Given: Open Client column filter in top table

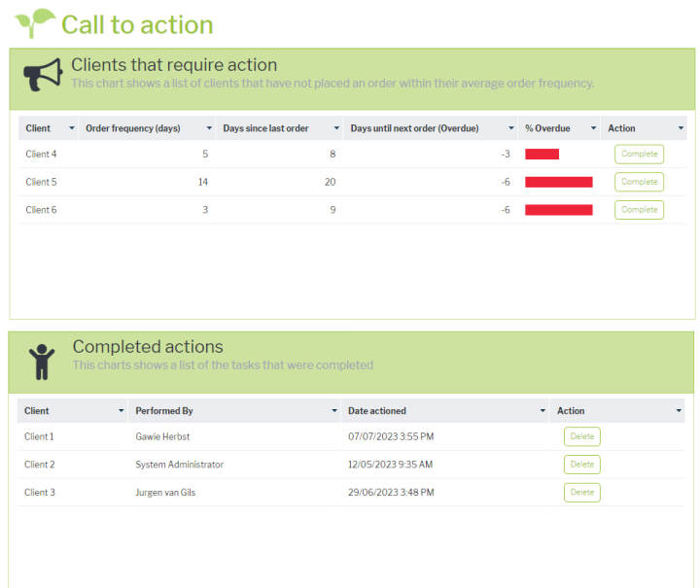Looking at the screenshot, I should tap(71, 128).
